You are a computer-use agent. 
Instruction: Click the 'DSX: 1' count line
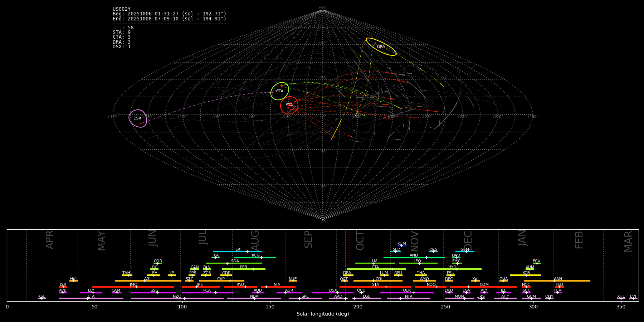point(122,47)
